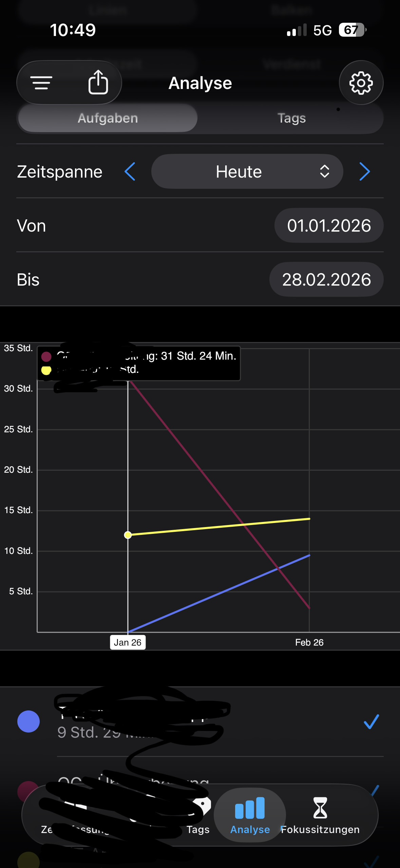
Task: Open settings via the gear icon
Action: (x=361, y=83)
